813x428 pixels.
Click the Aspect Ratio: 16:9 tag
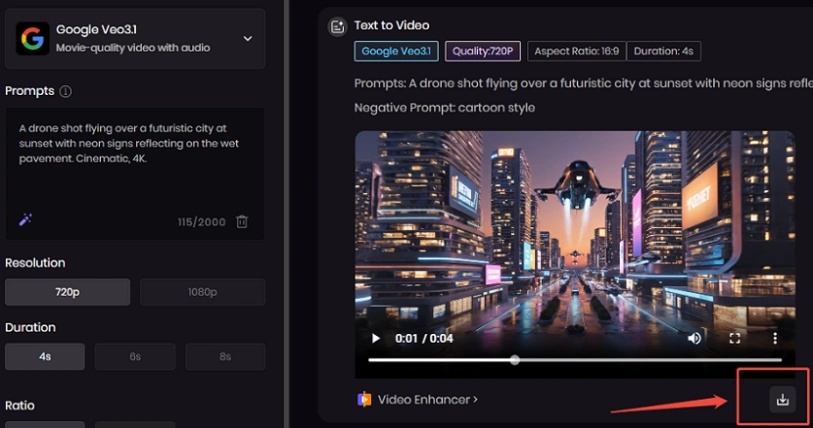(577, 51)
